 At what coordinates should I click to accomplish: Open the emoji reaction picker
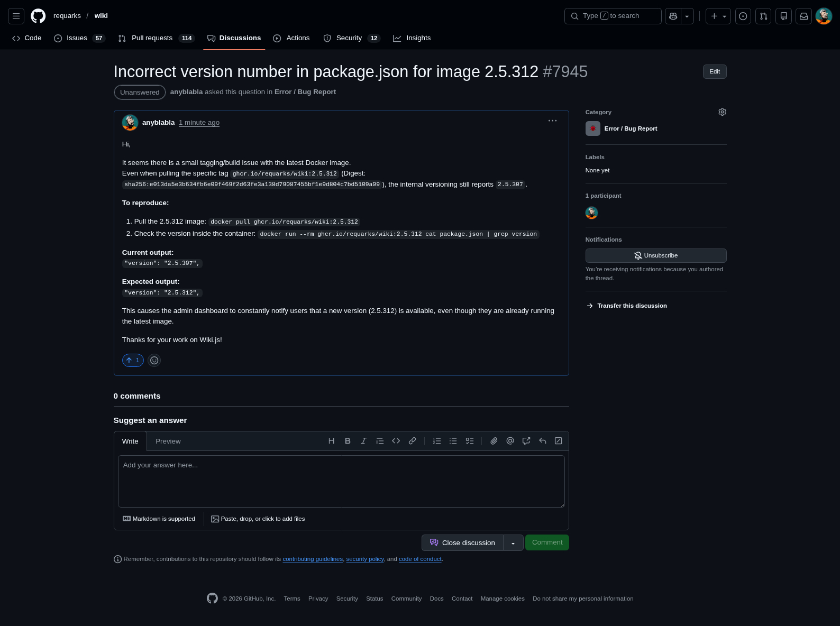[154, 361]
